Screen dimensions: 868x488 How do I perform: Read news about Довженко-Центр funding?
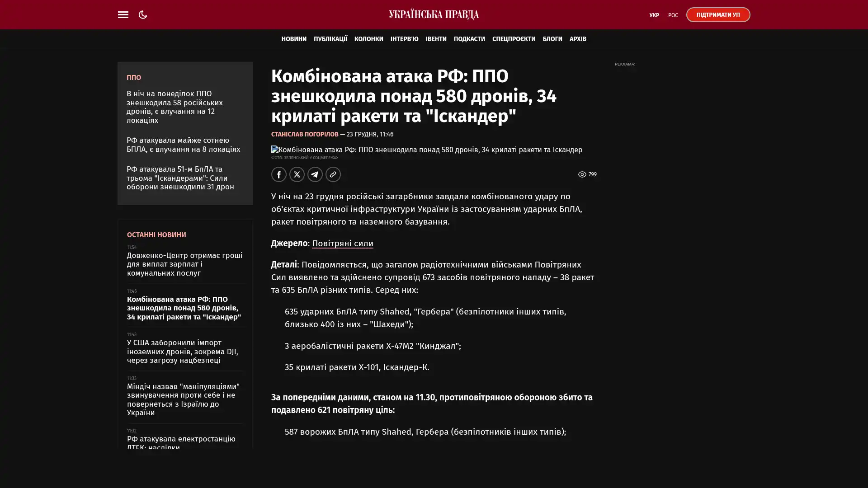pyautogui.click(x=184, y=264)
